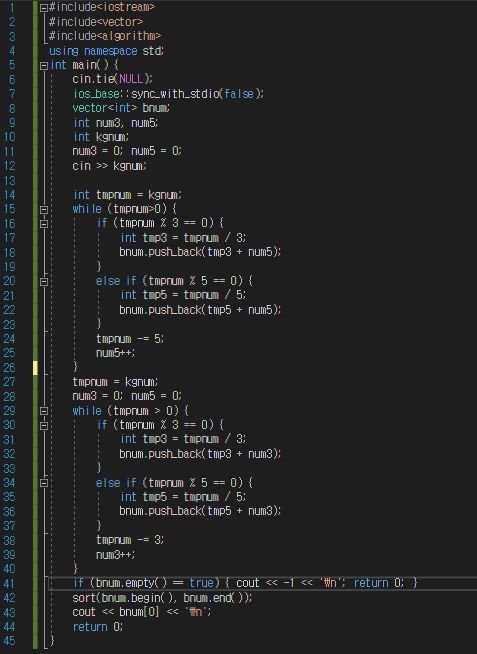Click the 'int num3, num5;' declaration

pos(115,123)
